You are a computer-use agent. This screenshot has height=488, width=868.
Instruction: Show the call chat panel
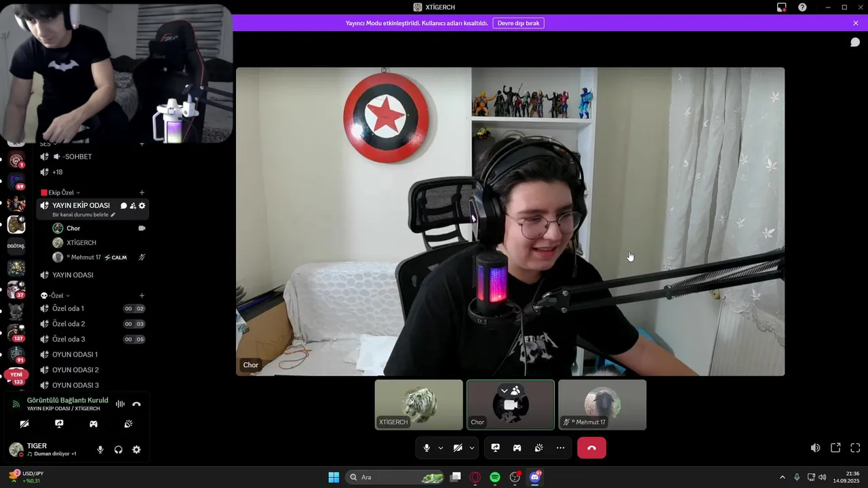855,42
